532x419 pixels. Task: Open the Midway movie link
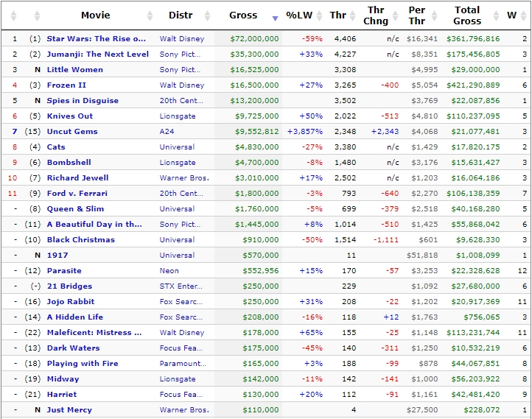click(x=63, y=379)
